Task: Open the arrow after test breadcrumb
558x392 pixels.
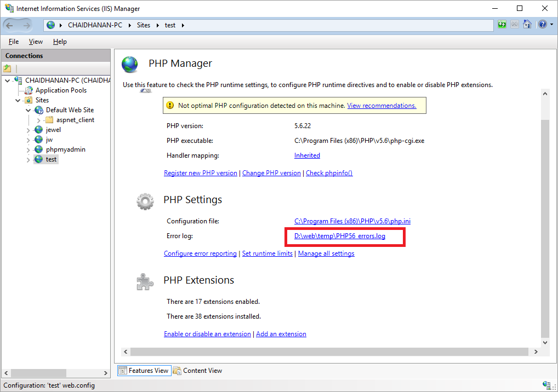Action: click(x=183, y=25)
